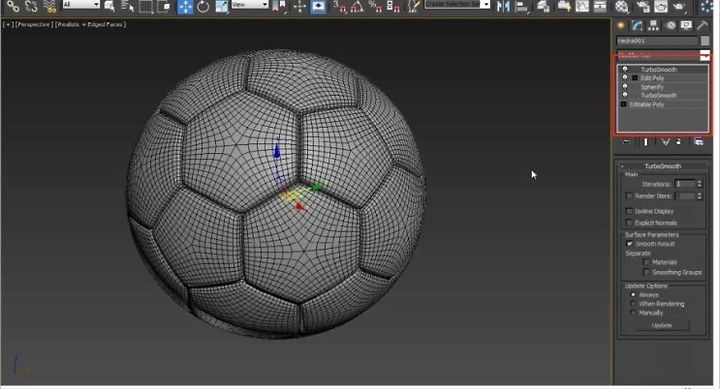Toggle Show End Result under the stack
The width and height of the screenshot is (720, 389).
pyautogui.click(x=646, y=142)
